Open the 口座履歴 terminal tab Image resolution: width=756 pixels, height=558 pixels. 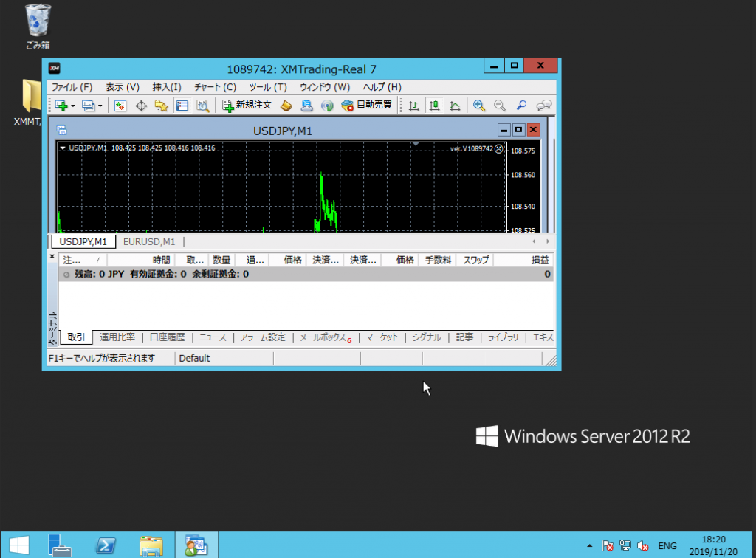(x=168, y=337)
